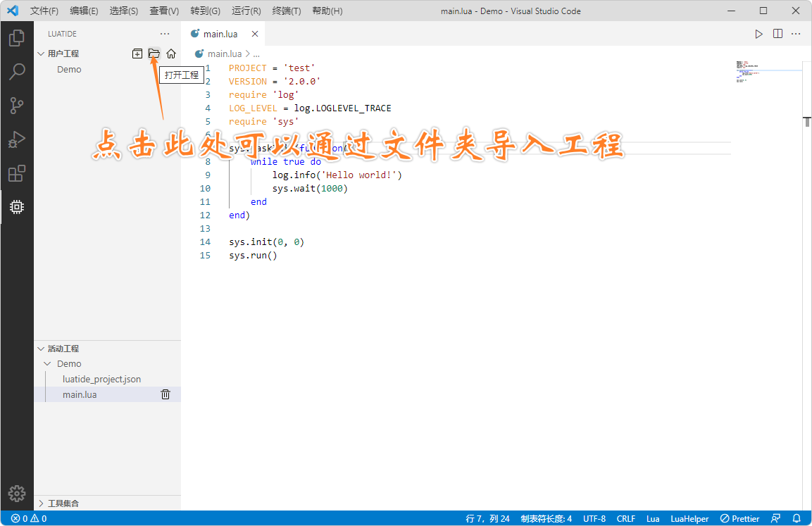Click the LOG_LEVEL assignment line
Screen dimensions: 812x526
click(310, 108)
